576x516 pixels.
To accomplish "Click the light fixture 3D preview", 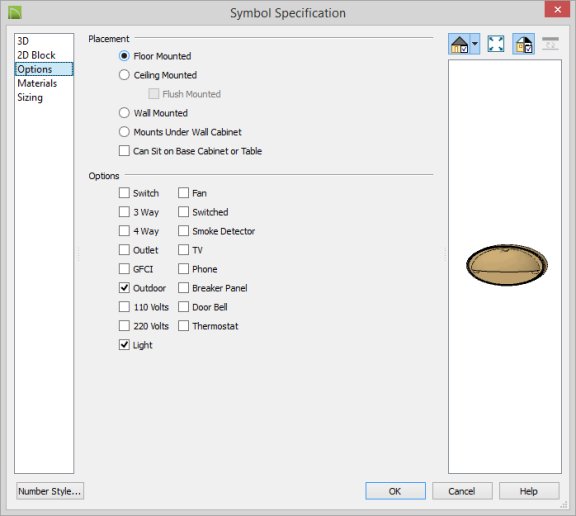I will coord(507,264).
